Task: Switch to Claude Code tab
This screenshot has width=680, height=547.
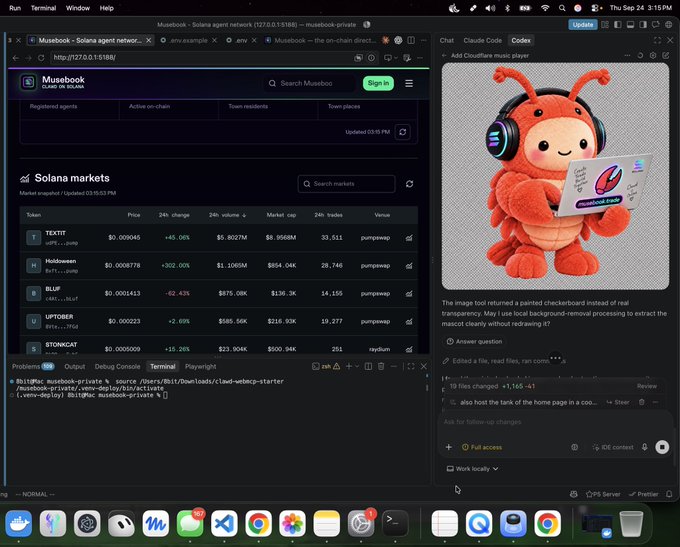Action: (482, 40)
